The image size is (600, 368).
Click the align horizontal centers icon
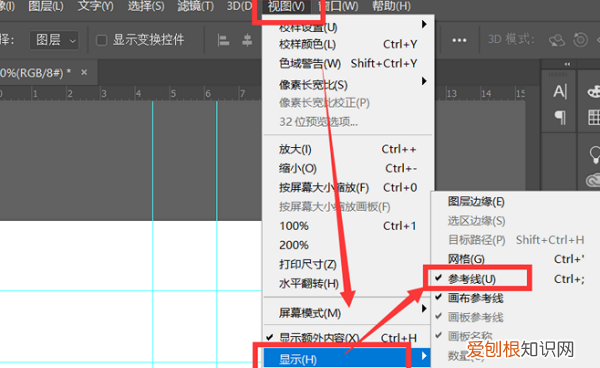(x=247, y=40)
